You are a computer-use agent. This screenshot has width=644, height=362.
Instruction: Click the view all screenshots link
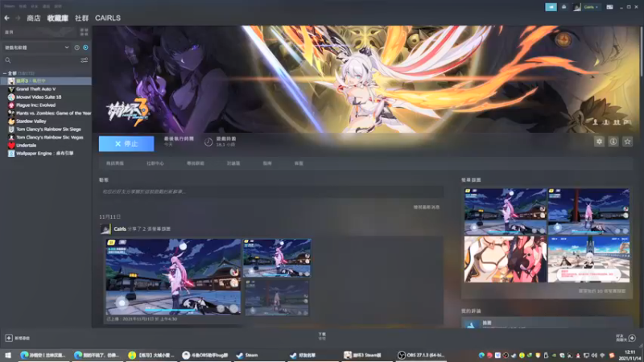tap(601, 291)
